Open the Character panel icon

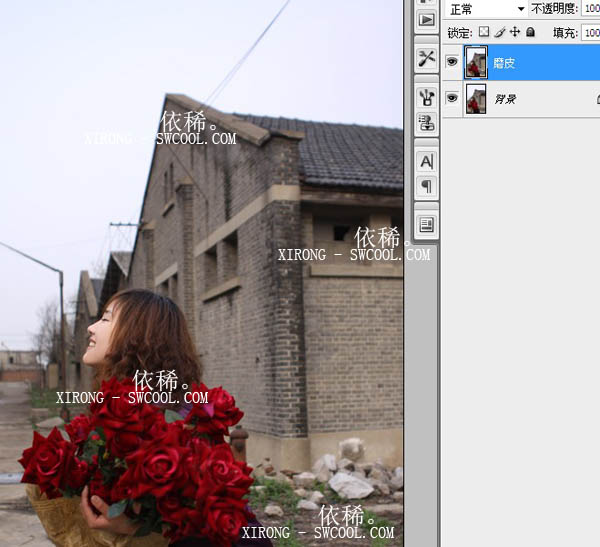[427, 161]
